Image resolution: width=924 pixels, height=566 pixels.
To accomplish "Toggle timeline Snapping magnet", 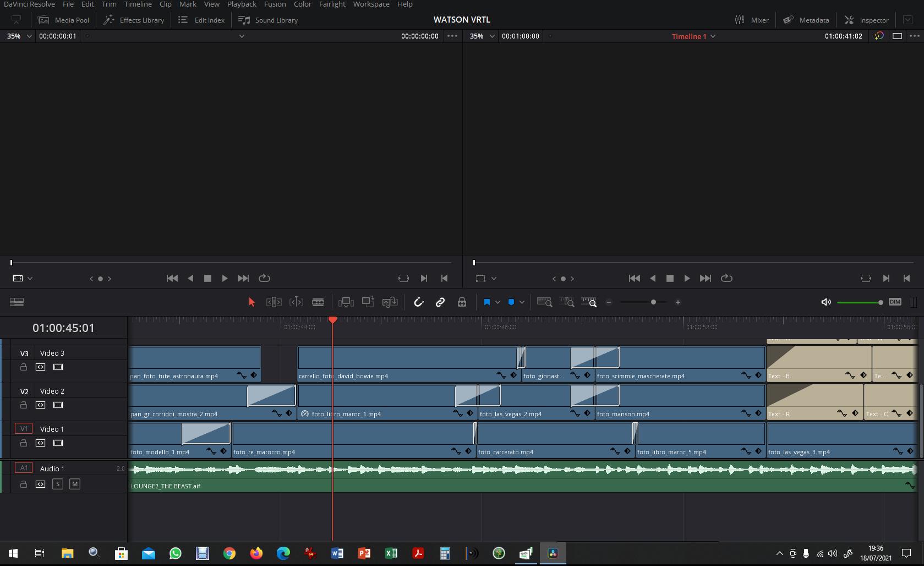I will point(419,302).
